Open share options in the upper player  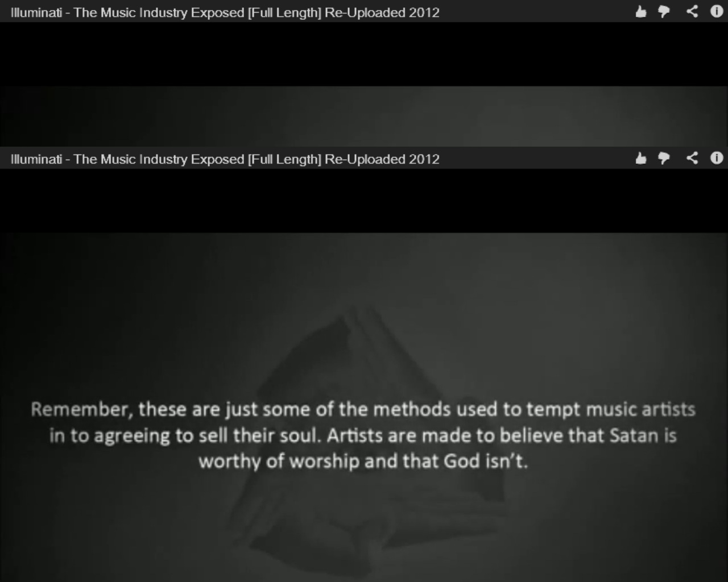[x=692, y=11]
